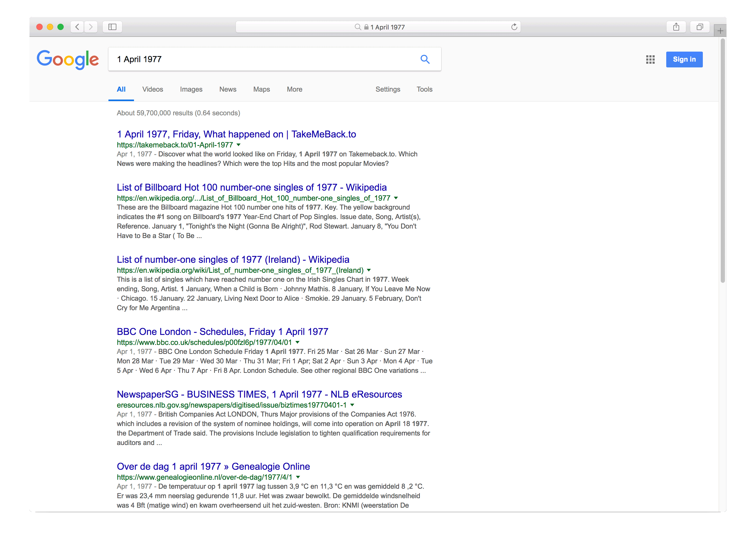Viewport: 756px width, 554px height.
Task: Open the Safari share menu
Action: [676, 27]
